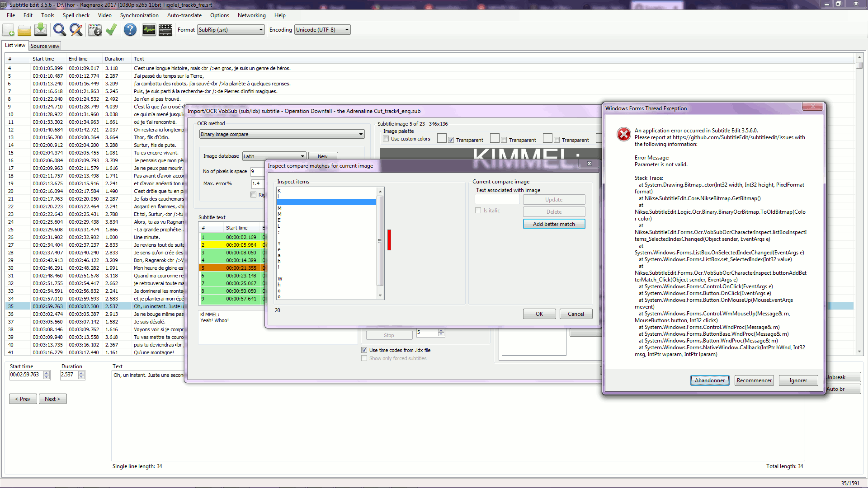The width and height of the screenshot is (868, 488).
Task: Close the Inspect compare matches dialog
Action: 589,164
